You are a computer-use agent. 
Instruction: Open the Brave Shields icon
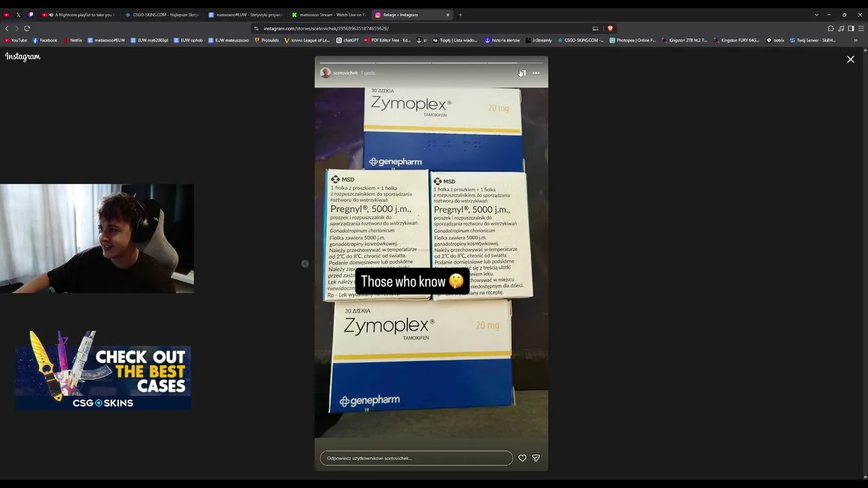(610, 28)
